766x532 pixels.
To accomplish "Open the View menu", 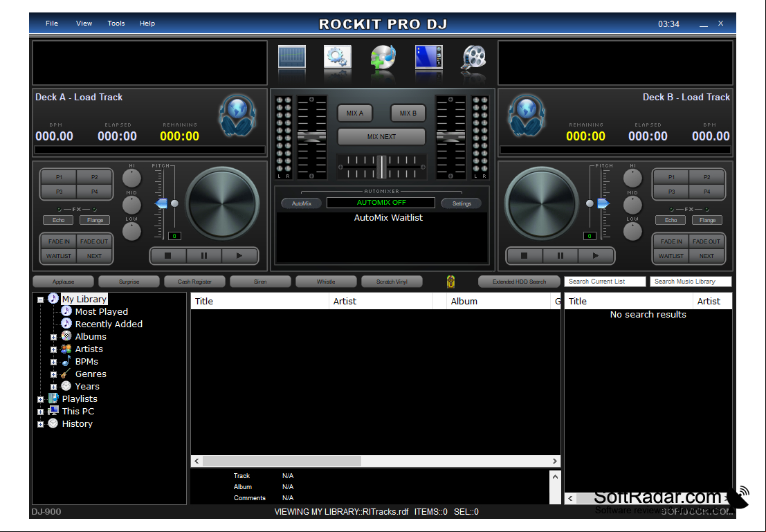I will (x=84, y=23).
